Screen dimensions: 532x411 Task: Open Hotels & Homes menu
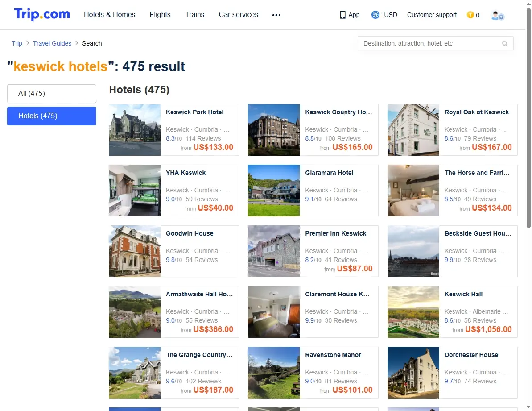click(x=110, y=15)
